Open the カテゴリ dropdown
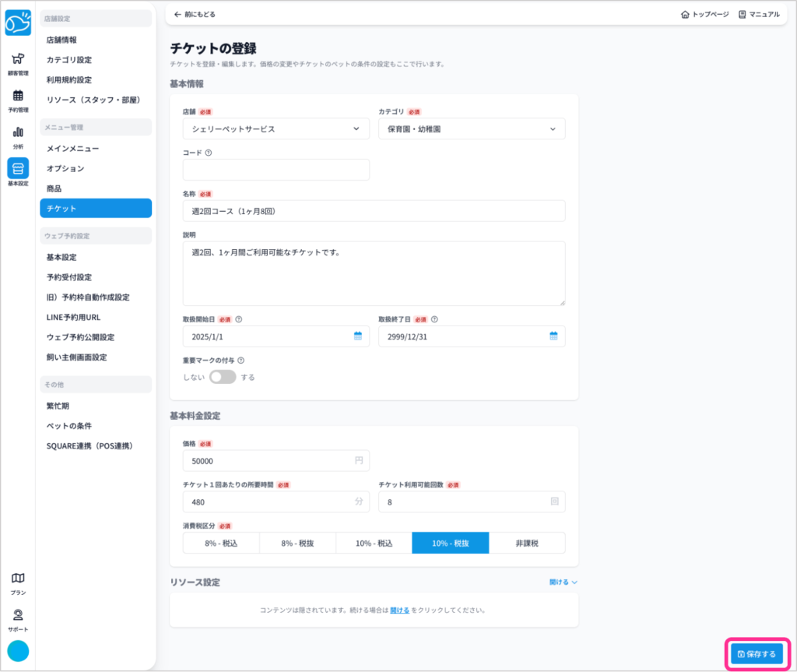The image size is (797, 672). click(x=472, y=129)
